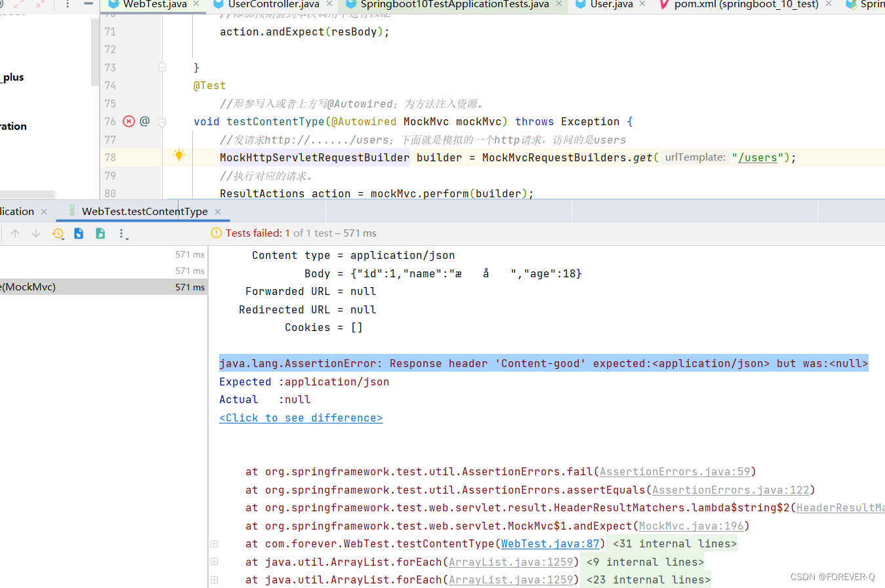Click the 'Content type = application/json' line
The height and width of the screenshot is (588, 885).
(353, 256)
